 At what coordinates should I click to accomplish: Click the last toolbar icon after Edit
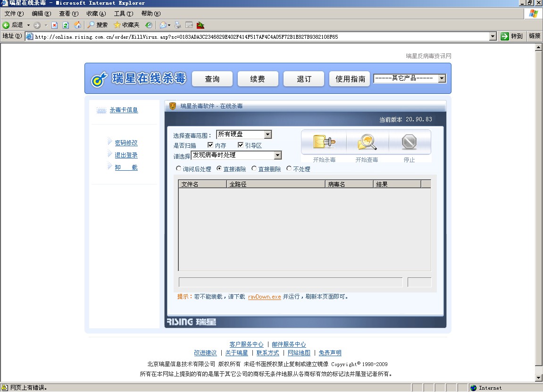point(200,25)
